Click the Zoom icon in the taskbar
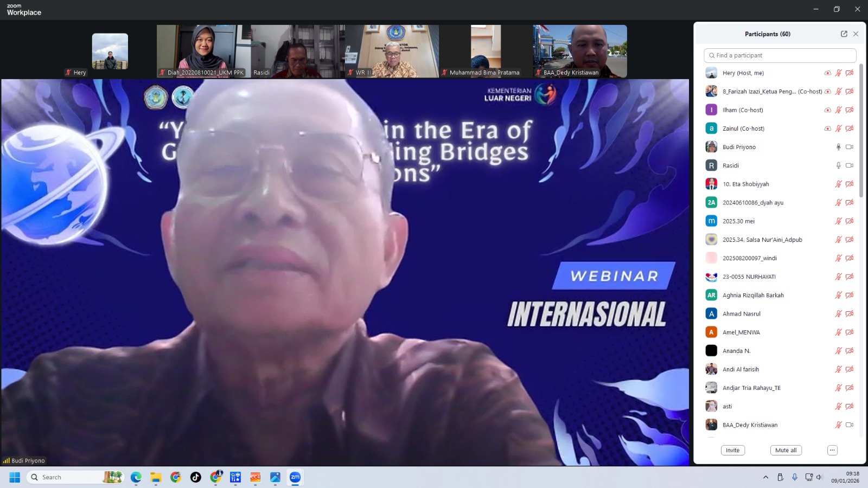The image size is (868, 488). coord(295,477)
